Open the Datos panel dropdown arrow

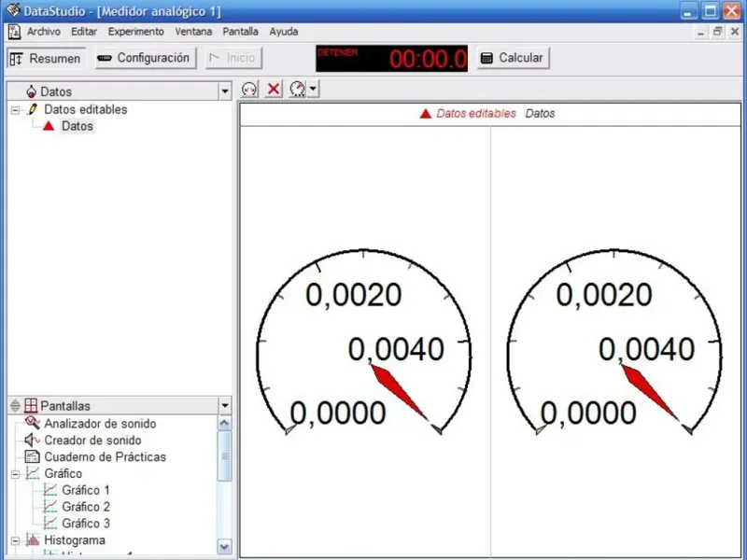pyautogui.click(x=225, y=91)
